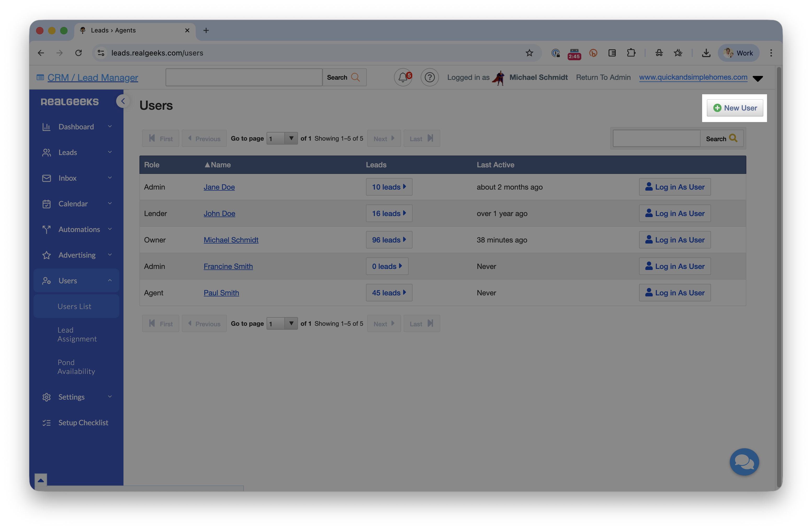Click the New User button
This screenshot has height=530, width=812.
tap(735, 108)
